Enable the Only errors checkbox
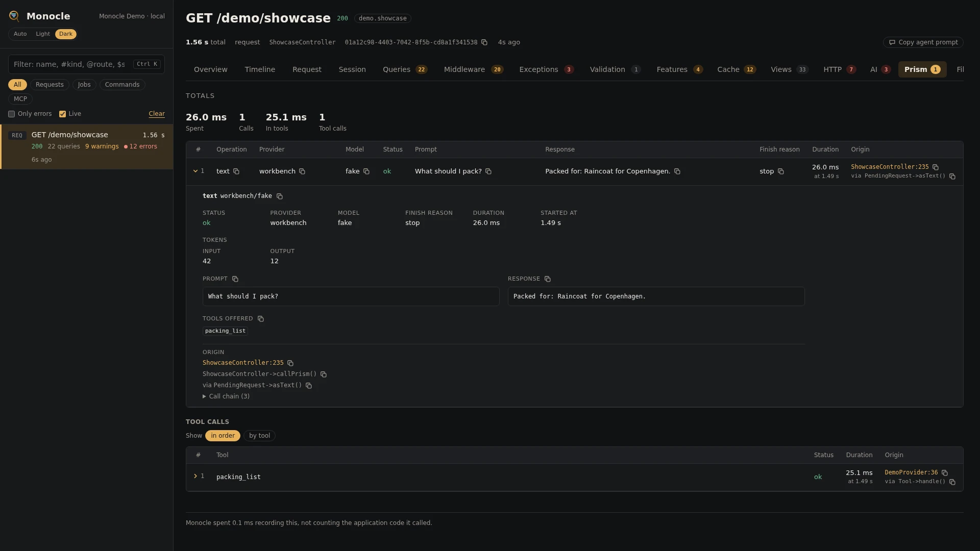 [x=11, y=114]
